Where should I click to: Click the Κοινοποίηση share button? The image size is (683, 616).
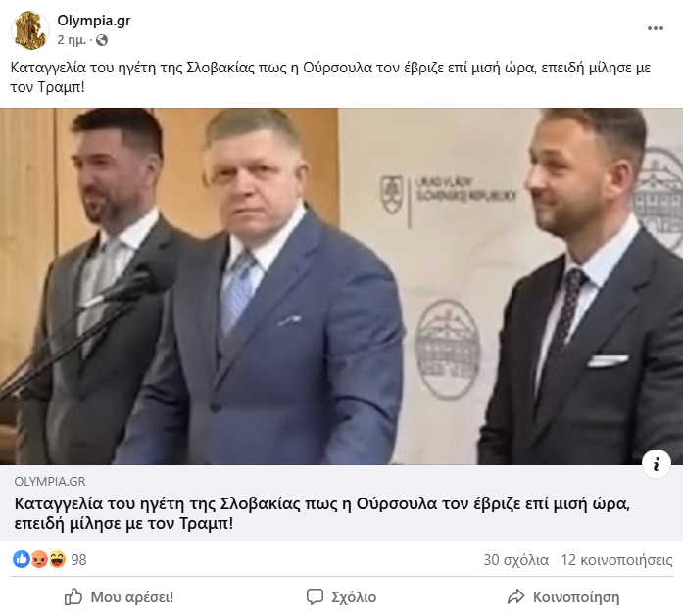[x=563, y=596]
